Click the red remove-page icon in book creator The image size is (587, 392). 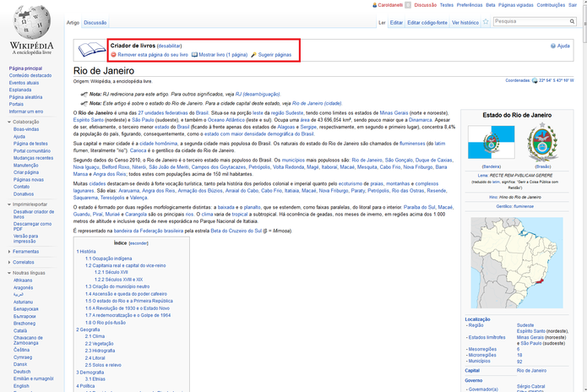pyautogui.click(x=113, y=55)
